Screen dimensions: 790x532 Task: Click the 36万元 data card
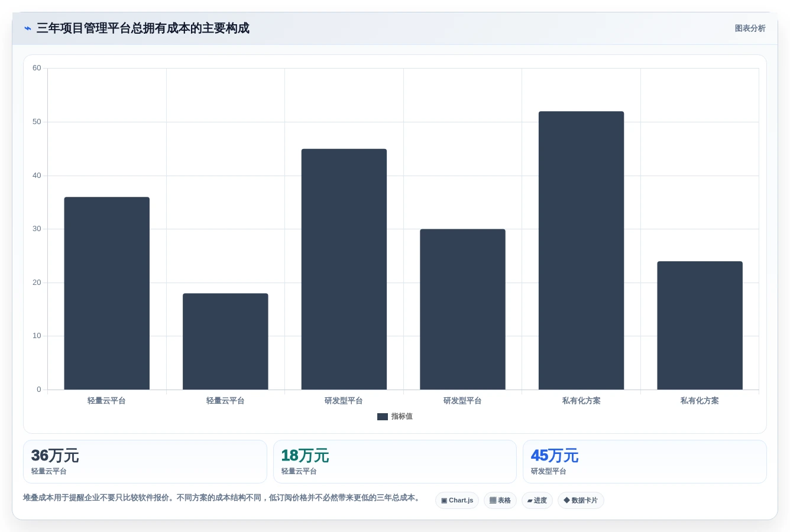(x=145, y=462)
